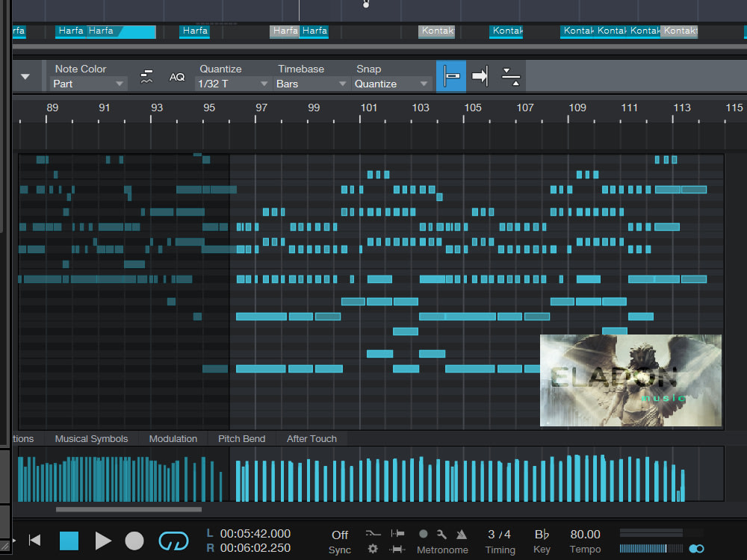Click the horizontal scrollbar under the velocity lane
Screen dimensions: 747x560
coord(128,509)
